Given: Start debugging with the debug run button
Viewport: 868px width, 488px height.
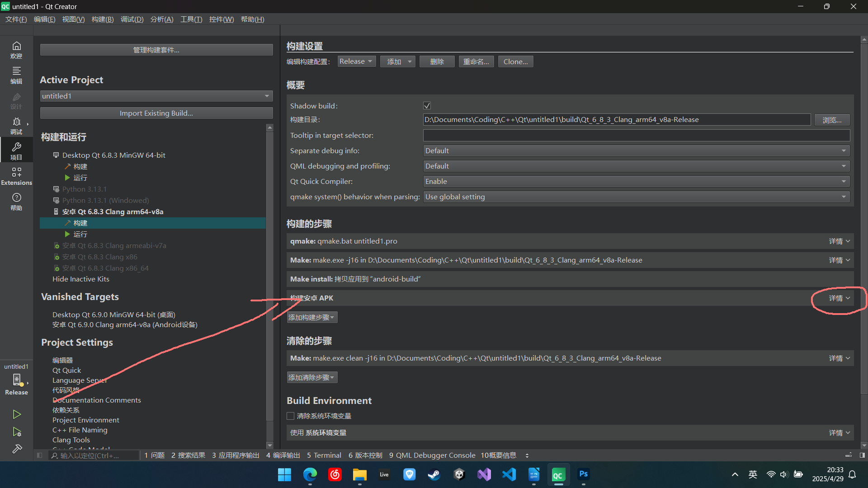Looking at the screenshot, I should tap(17, 432).
